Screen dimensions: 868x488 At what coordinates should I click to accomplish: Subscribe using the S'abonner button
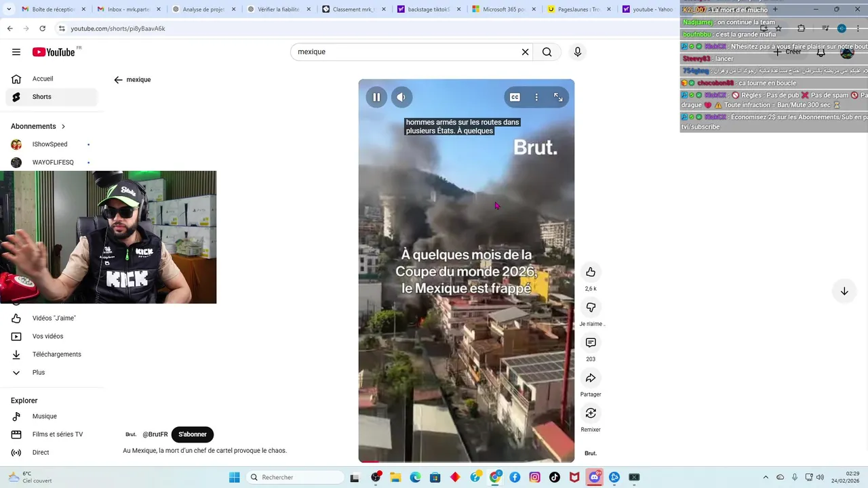point(193,434)
